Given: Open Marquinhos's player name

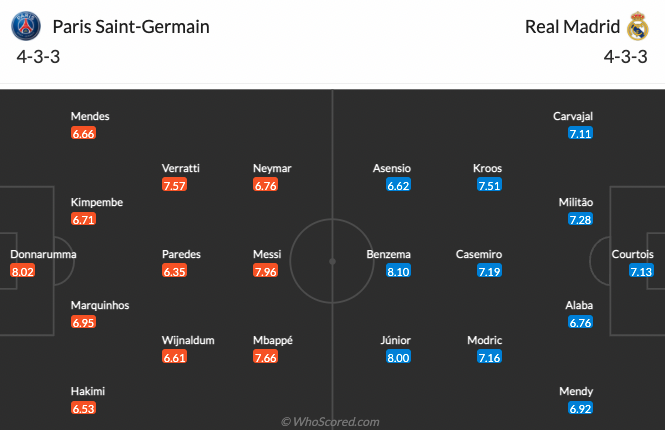Looking at the screenshot, I should (x=100, y=305).
